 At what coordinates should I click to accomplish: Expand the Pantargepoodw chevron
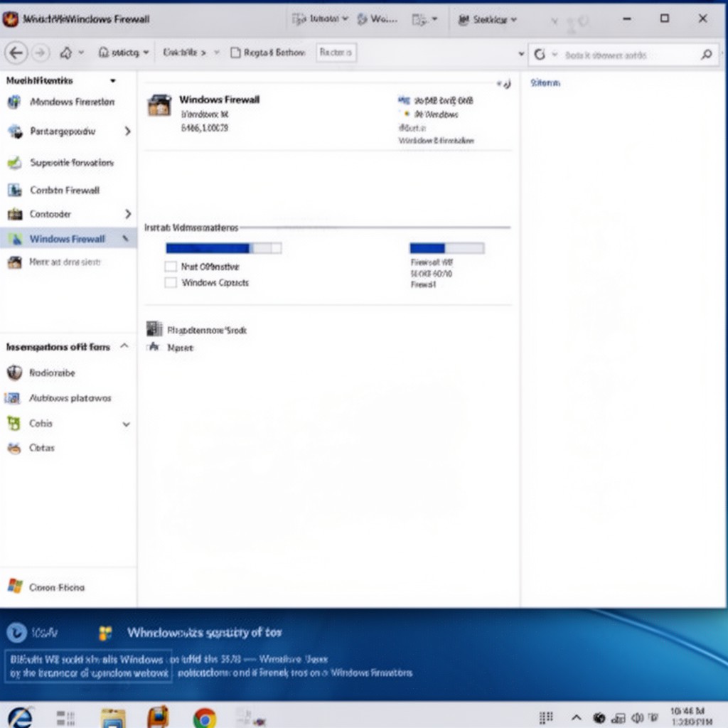click(x=128, y=132)
